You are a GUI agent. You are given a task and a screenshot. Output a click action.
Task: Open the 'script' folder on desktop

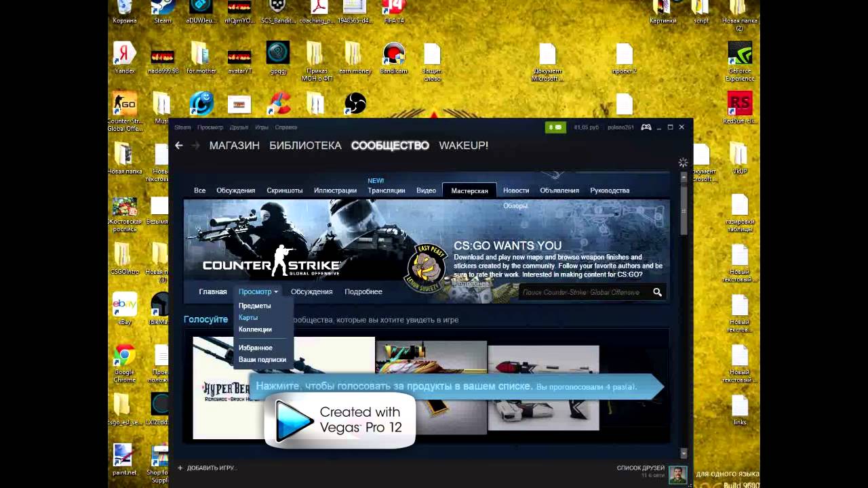[x=701, y=12]
